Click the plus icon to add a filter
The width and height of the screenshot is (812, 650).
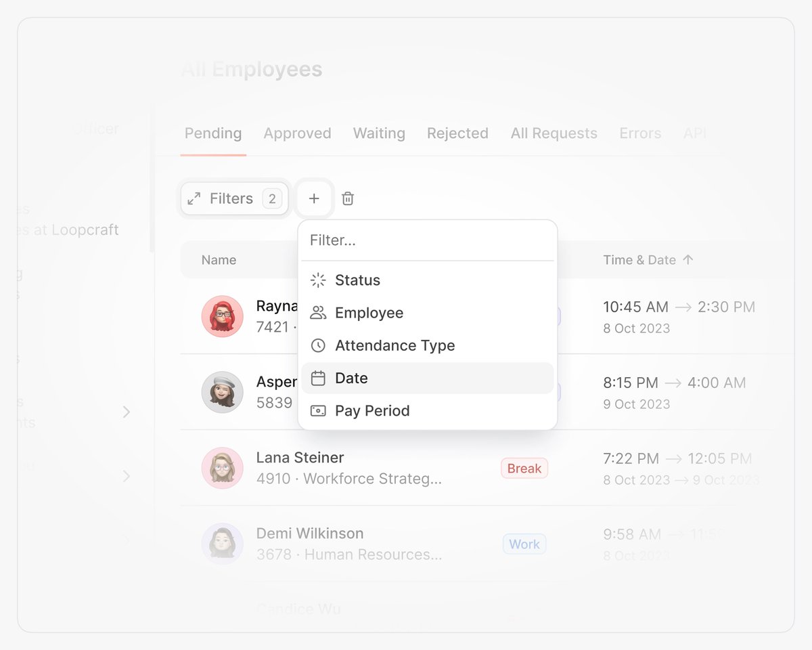[314, 198]
